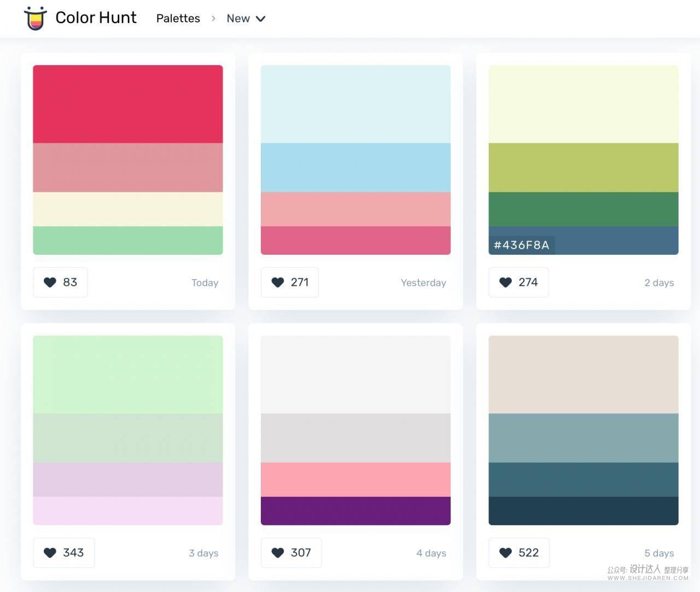
Task: Select the purple swatch in 4 days palette
Action: (355, 511)
